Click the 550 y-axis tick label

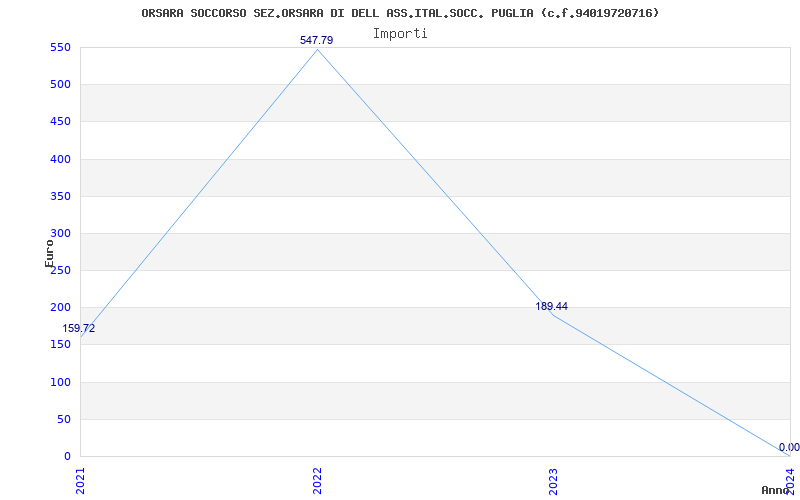(60, 47)
